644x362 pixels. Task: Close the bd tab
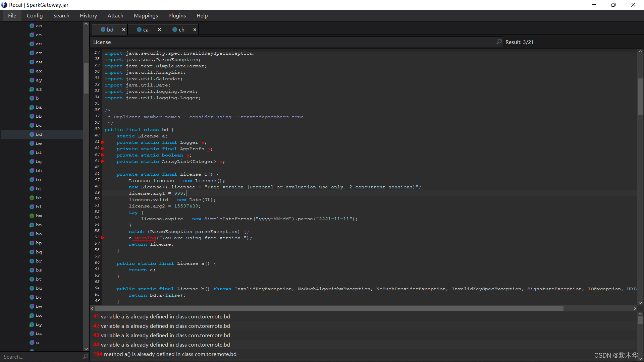pyautogui.click(x=124, y=29)
